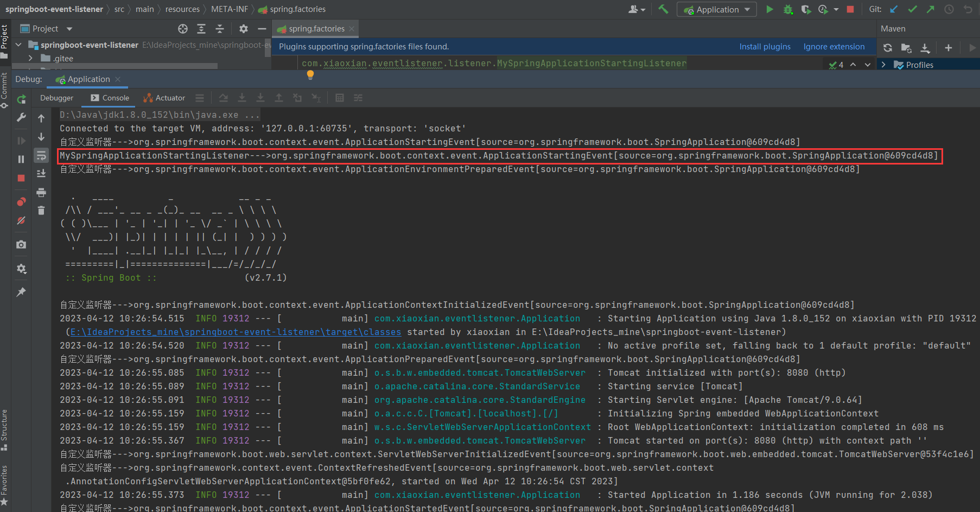980x512 pixels.
Task: Get thread dump with camera icon
Action: [21, 245]
